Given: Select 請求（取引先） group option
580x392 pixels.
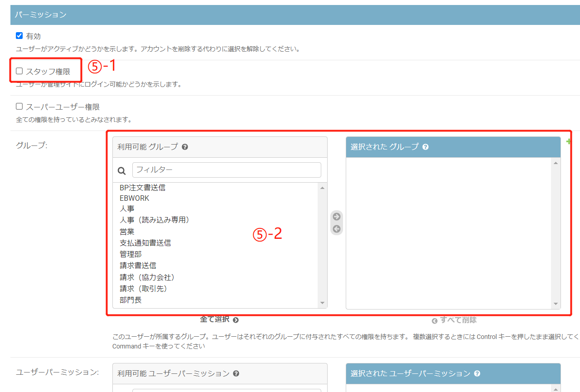Looking at the screenshot, I should (147, 288).
